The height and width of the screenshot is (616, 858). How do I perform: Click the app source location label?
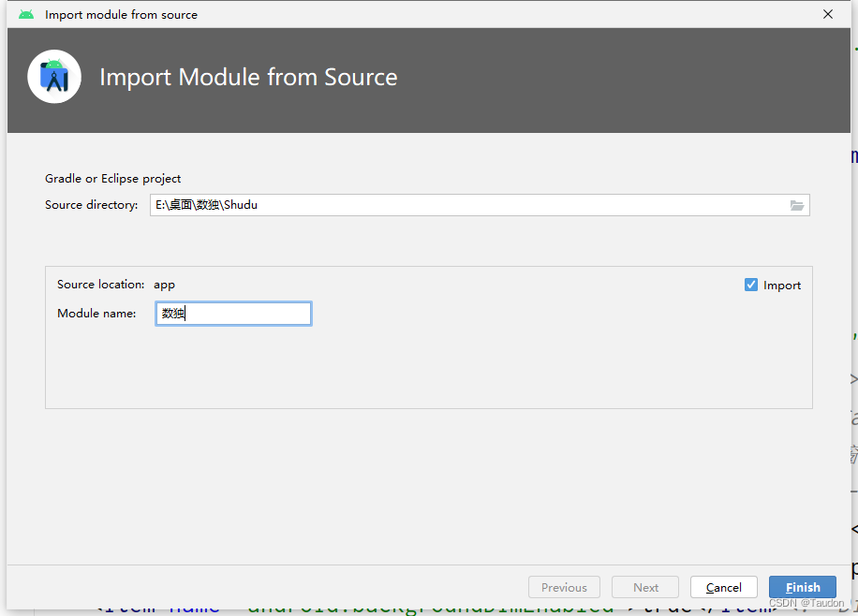click(x=164, y=285)
